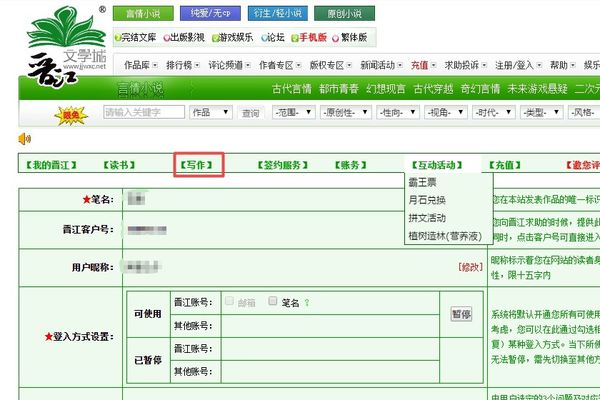This screenshot has height=400, width=600.
Task: Select 月石兑换 from the dropdown menu
Action: [427, 200]
